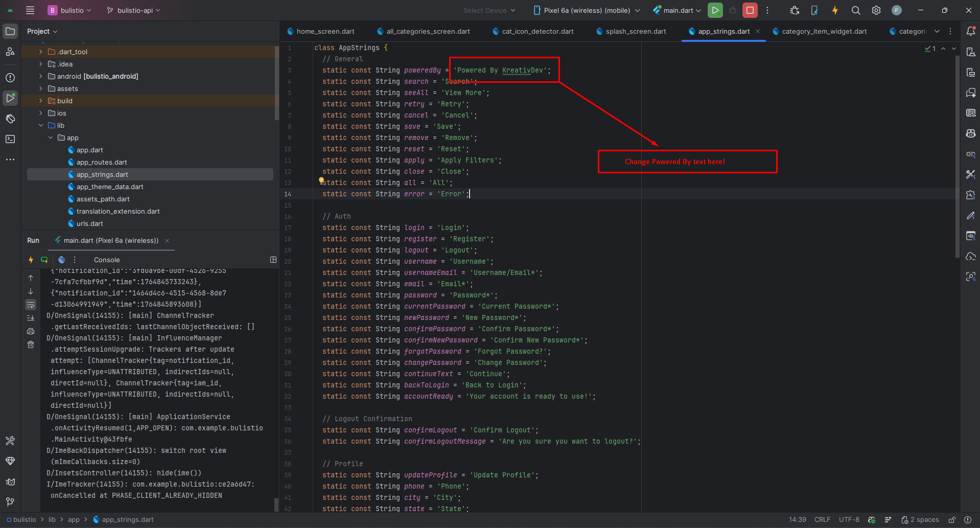Image resolution: width=980 pixels, height=528 pixels.
Task: Open the Terminal tool window icon
Action: [10, 139]
